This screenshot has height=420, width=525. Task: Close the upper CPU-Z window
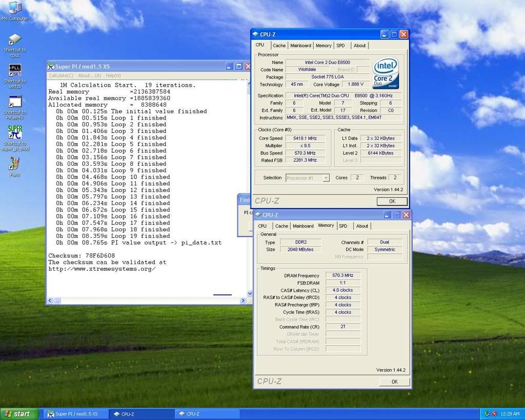coord(403,34)
